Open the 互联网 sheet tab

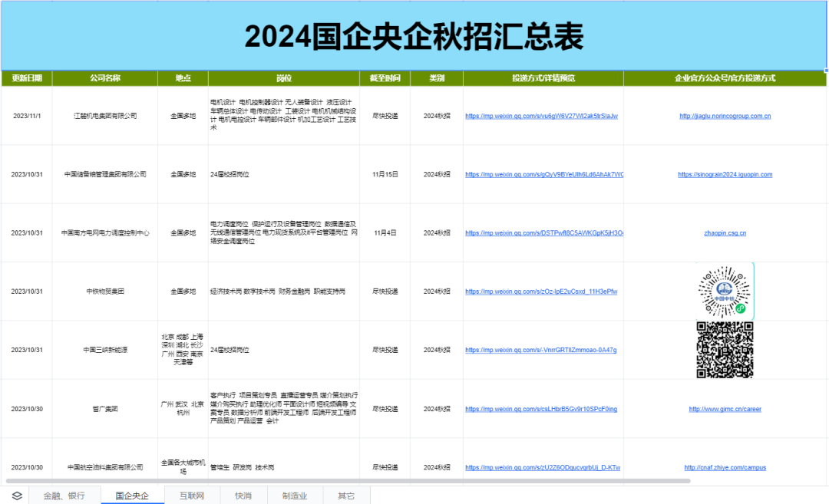[191, 496]
